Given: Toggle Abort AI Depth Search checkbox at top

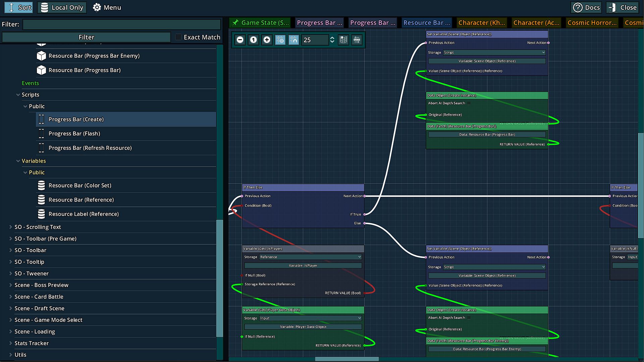Looking at the screenshot, I should (469, 103).
